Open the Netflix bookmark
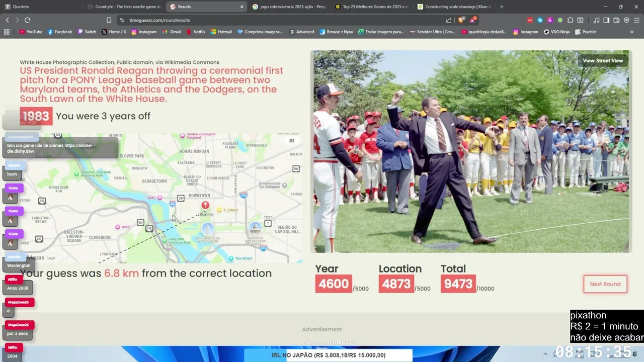 pyautogui.click(x=196, y=32)
